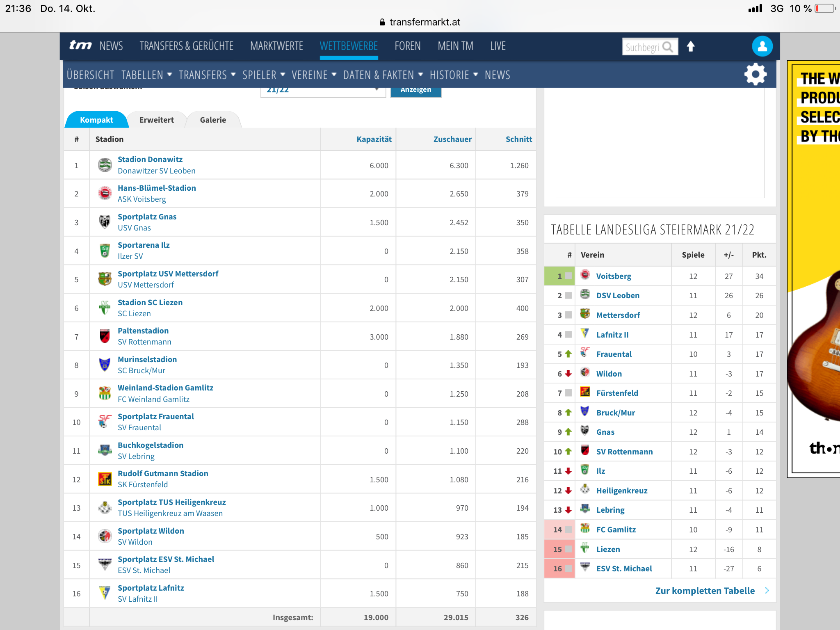Image resolution: width=840 pixels, height=630 pixels.
Task: Click SV Lebring crest in stadium list
Action: point(105,450)
